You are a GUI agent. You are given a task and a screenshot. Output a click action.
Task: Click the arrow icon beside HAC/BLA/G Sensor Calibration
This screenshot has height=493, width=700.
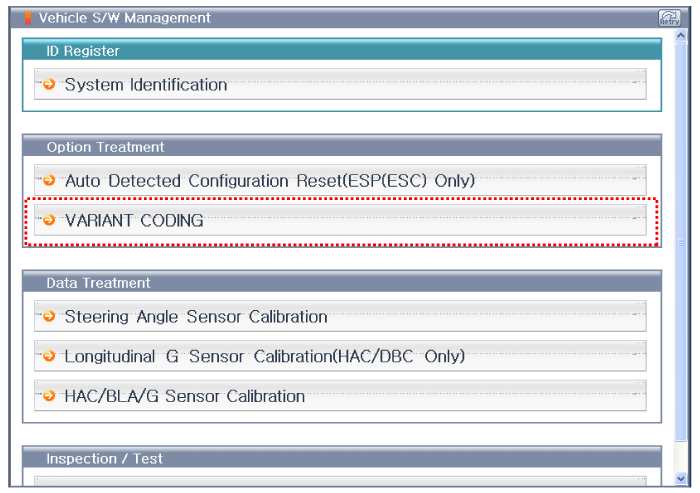pos(49,396)
